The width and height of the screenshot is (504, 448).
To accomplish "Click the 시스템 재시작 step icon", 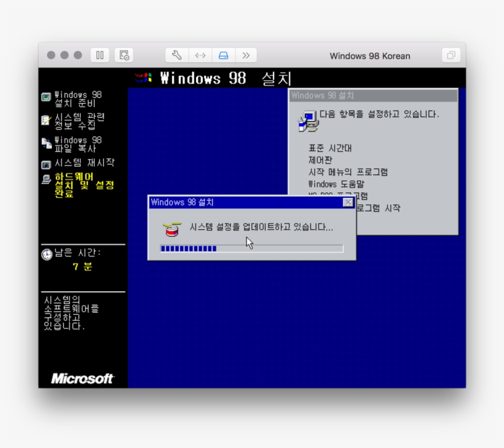I will pos(46,165).
